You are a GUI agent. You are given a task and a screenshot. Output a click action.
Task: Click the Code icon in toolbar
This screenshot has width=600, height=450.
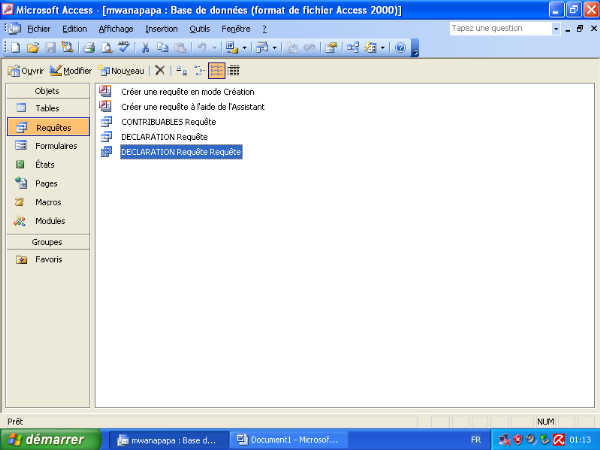tap(292, 48)
